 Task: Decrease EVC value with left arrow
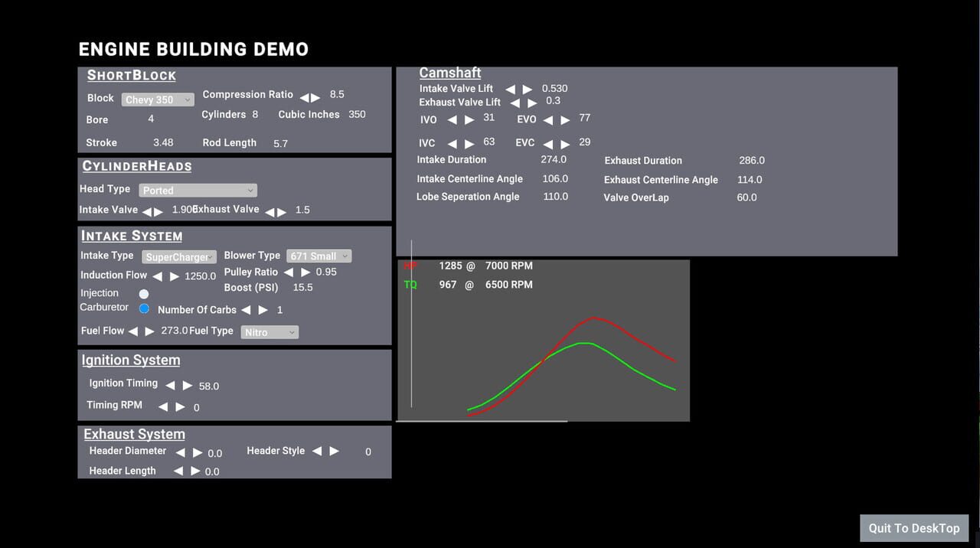548,144
